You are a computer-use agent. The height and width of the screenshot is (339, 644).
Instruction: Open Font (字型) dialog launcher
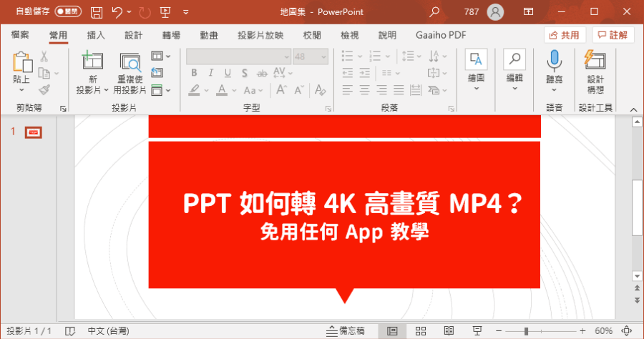point(328,109)
